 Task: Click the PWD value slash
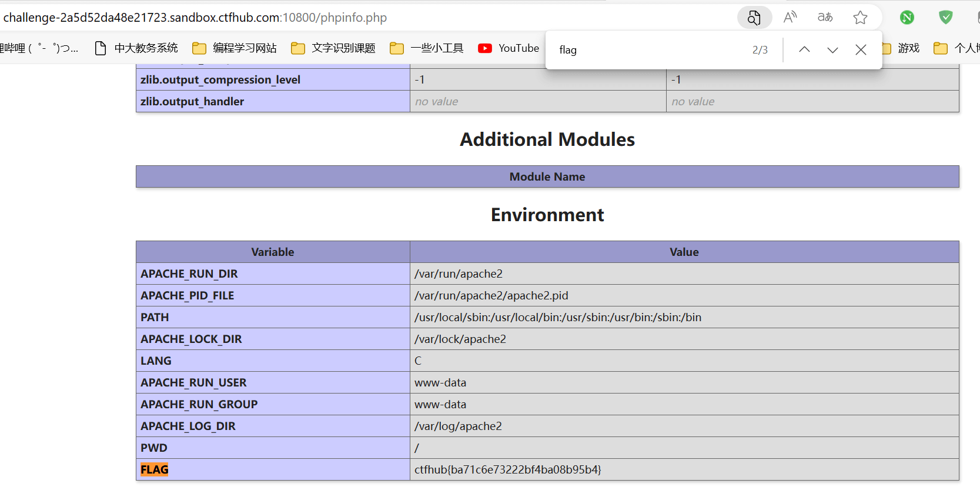(684, 448)
